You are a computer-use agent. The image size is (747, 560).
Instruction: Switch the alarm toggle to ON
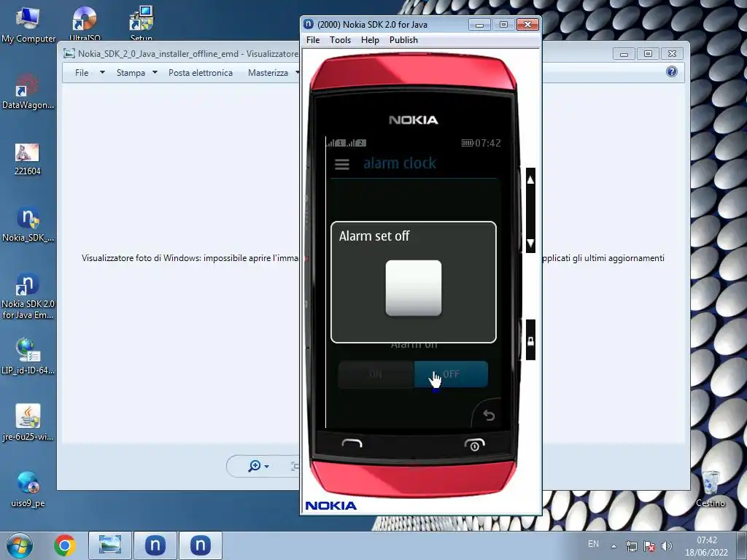coord(376,374)
